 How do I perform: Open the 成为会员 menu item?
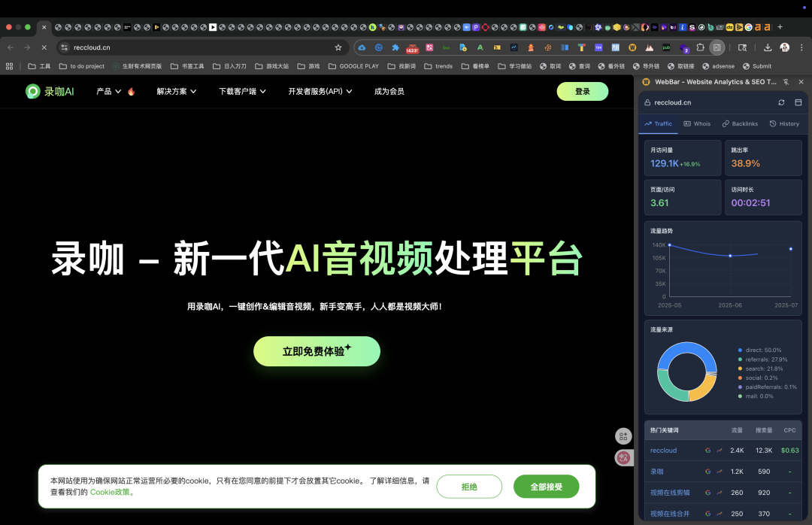(x=389, y=91)
